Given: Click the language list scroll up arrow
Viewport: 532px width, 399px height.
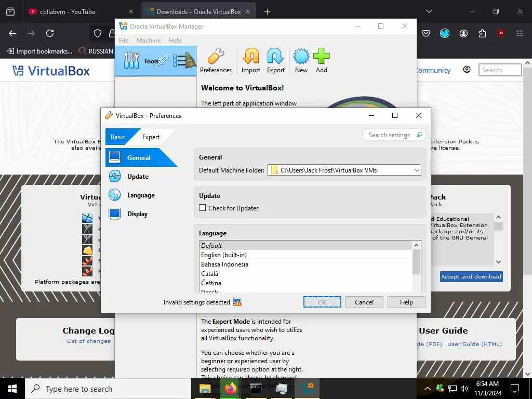Looking at the screenshot, I should click(416, 245).
